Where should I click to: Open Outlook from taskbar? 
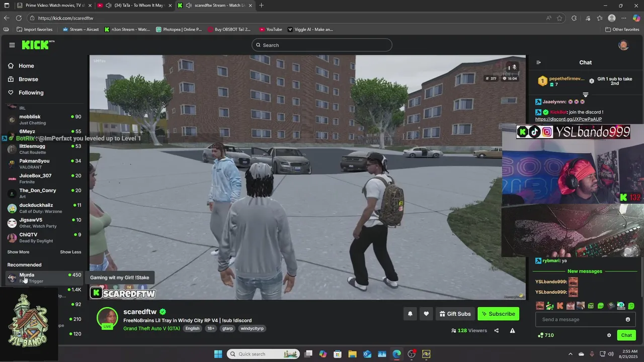coord(367,354)
